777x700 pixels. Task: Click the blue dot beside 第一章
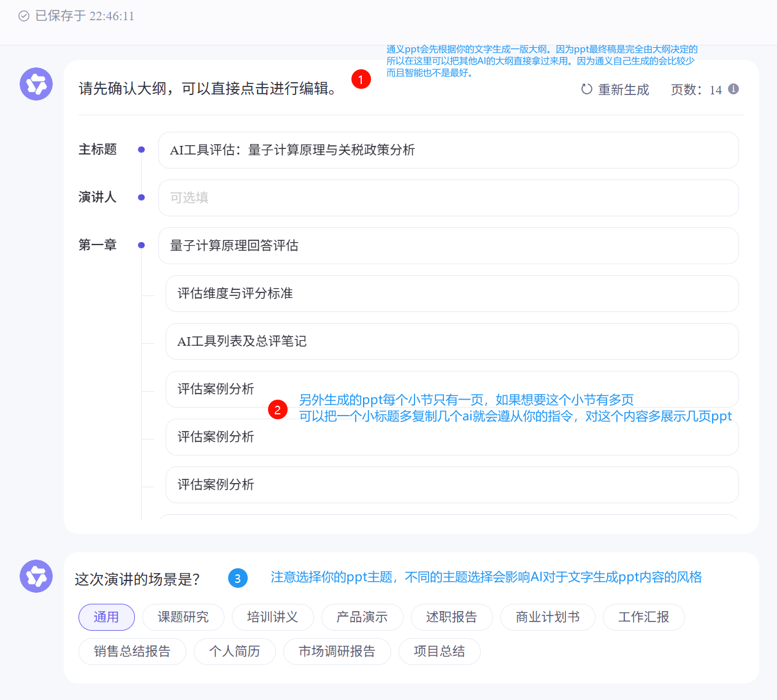click(142, 245)
